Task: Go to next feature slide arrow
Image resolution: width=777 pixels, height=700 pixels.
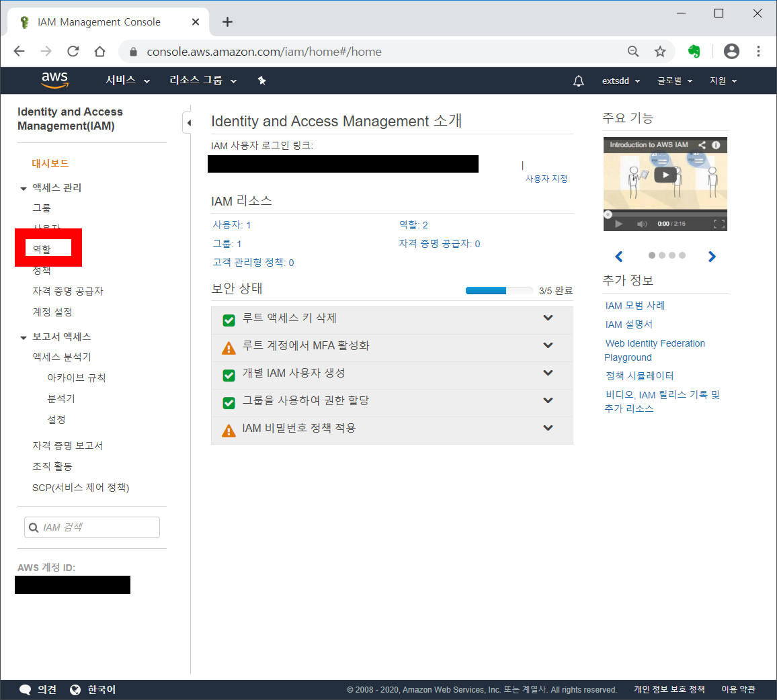Action: [712, 256]
